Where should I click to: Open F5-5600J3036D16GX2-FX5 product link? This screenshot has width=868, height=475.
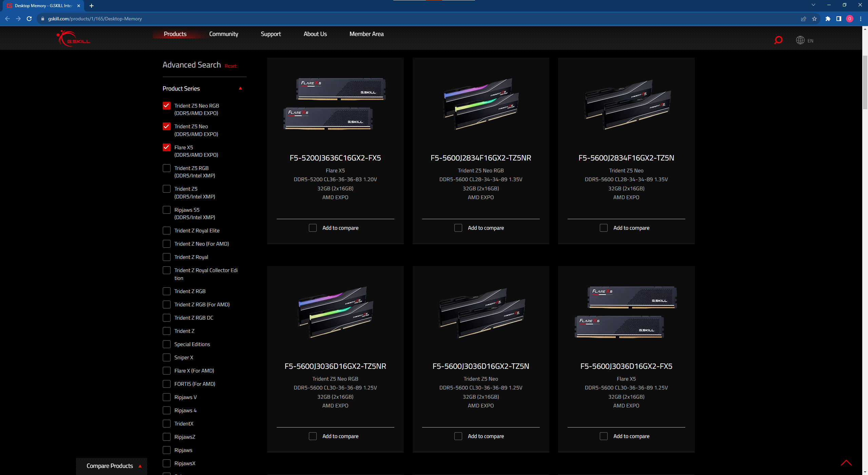point(626,366)
